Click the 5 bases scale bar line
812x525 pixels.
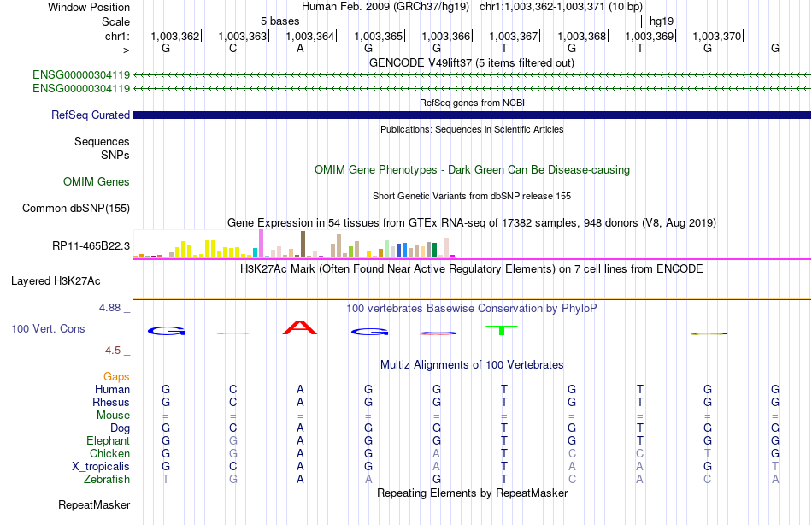point(473,21)
